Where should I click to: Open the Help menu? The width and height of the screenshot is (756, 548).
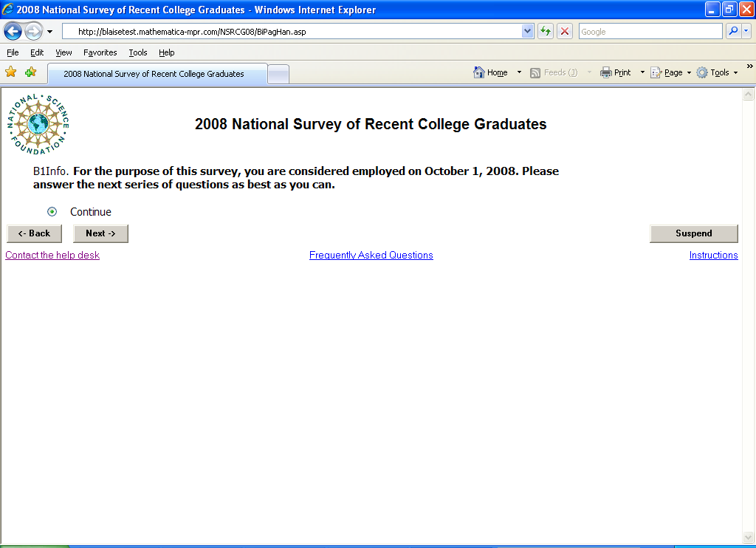(x=166, y=52)
